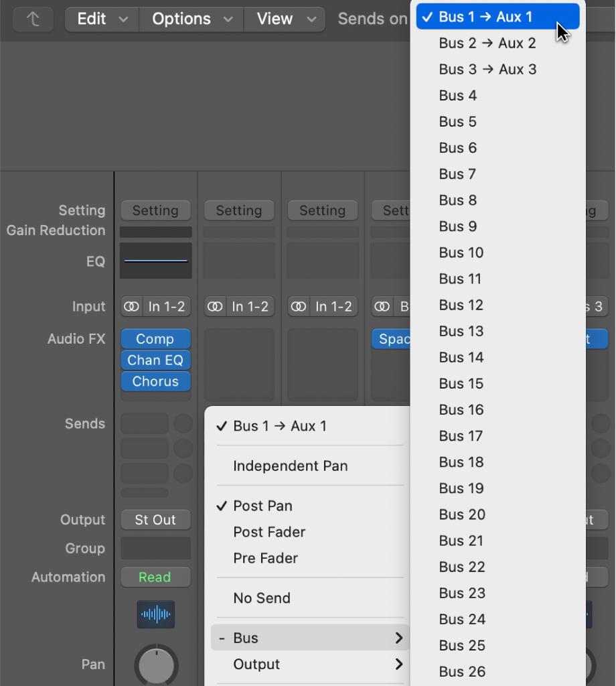616x686 pixels.
Task: Open the View dropdown menu
Action: click(x=285, y=19)
